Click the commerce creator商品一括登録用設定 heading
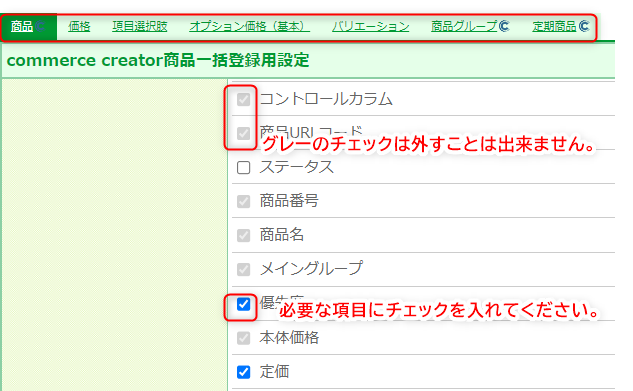Image resolution: width=633 pixels, height=391 pixels. (158, 61)
